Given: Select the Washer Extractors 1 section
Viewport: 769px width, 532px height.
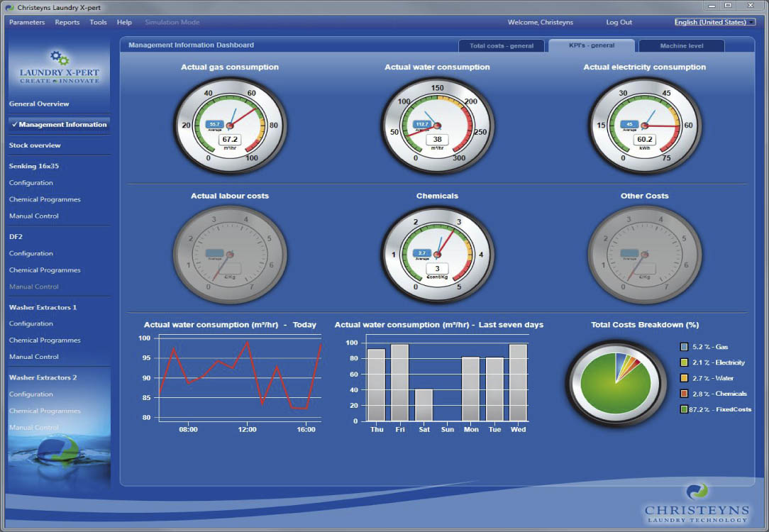Looking at the screenshot, I should (x=43, y=307).
